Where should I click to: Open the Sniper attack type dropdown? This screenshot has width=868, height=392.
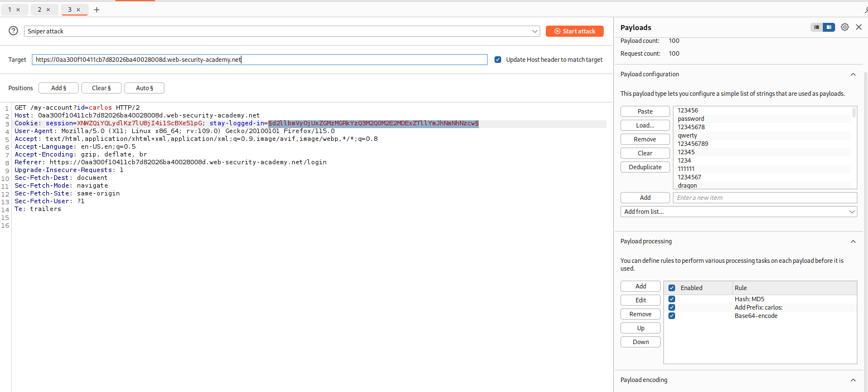pyautogui.click(x=282, y=31)
